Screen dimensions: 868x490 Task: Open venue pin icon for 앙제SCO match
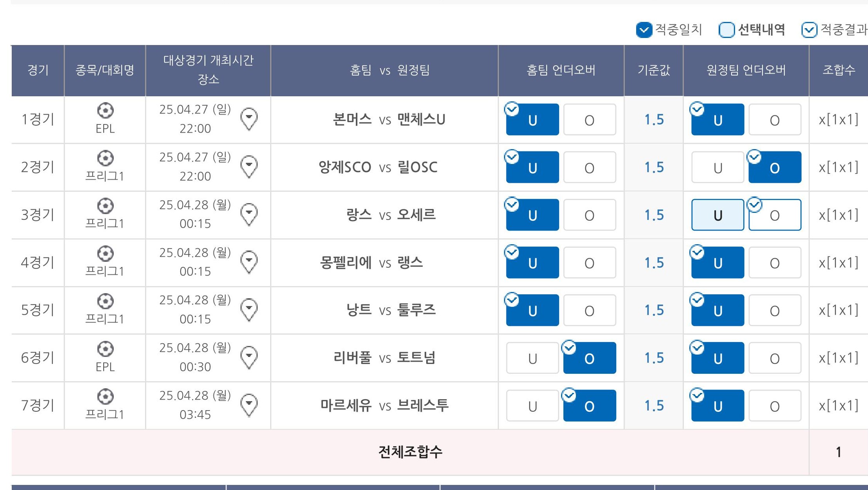tap(249, 166)
